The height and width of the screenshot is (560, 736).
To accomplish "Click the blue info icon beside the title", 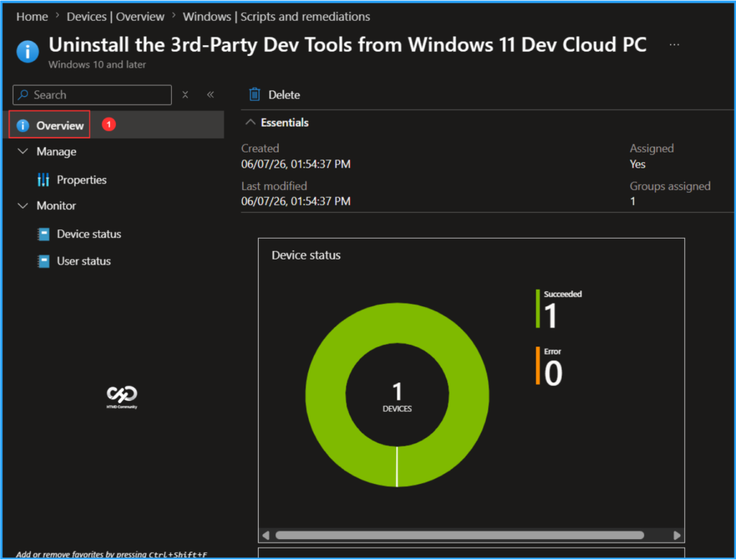I will pos(28,52).
